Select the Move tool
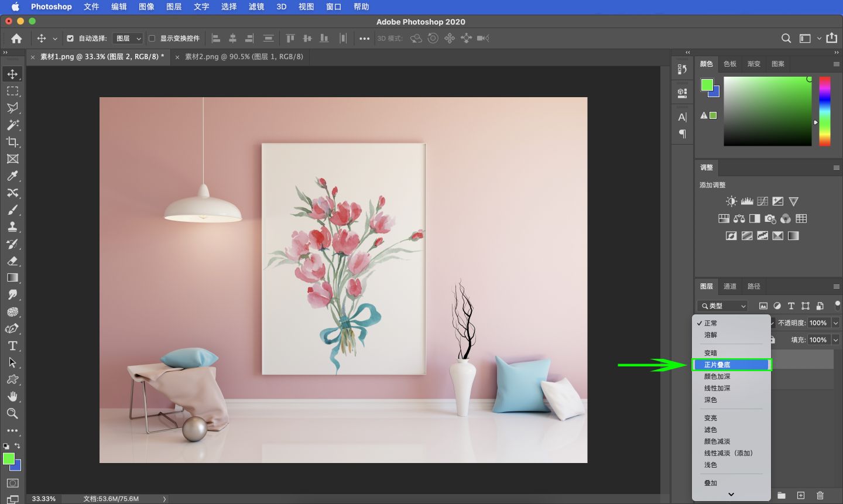 click(12, 74)
